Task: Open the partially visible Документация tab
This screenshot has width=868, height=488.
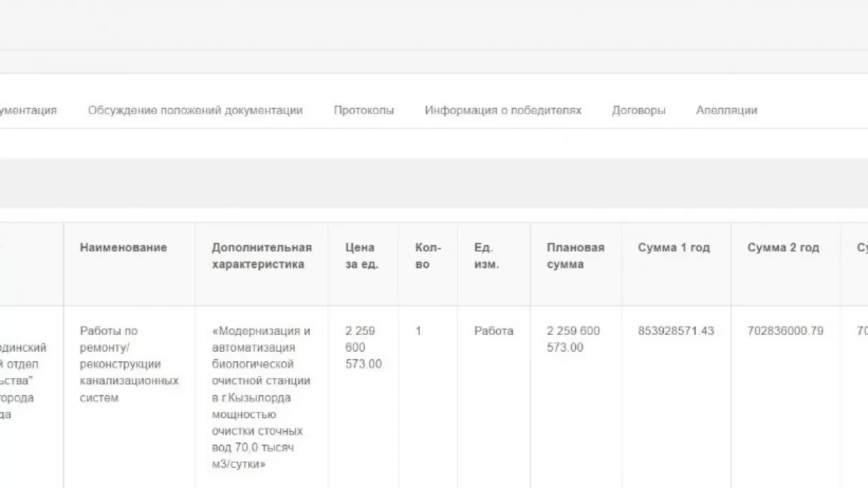Action: [x=28, y=110]
